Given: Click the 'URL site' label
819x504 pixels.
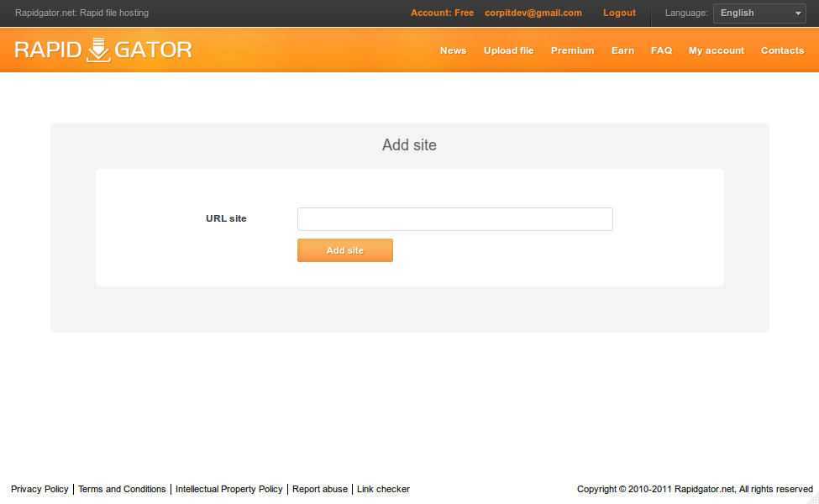Looking at the screenshot, I should point(226,219).
